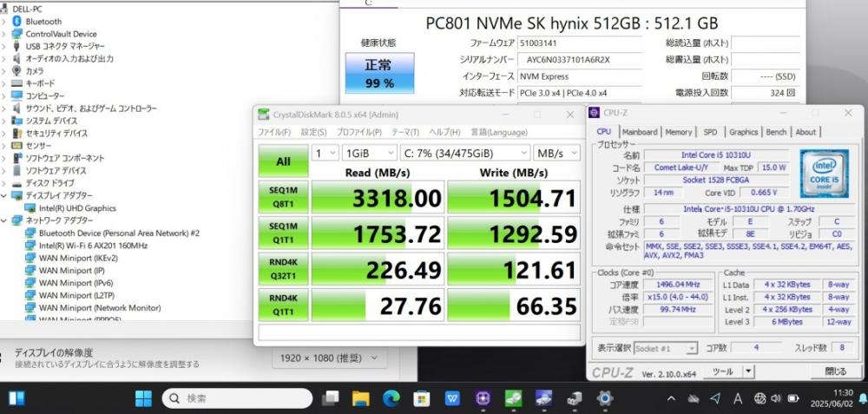Open the Settings gear icon on taskbar

click(605, 398)
